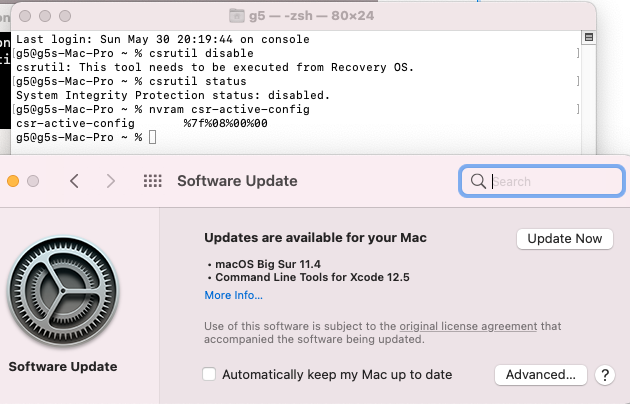Viewport: 630px width, 404px height.
Task: Open help with the question mark button
Action: click(605, 375)
